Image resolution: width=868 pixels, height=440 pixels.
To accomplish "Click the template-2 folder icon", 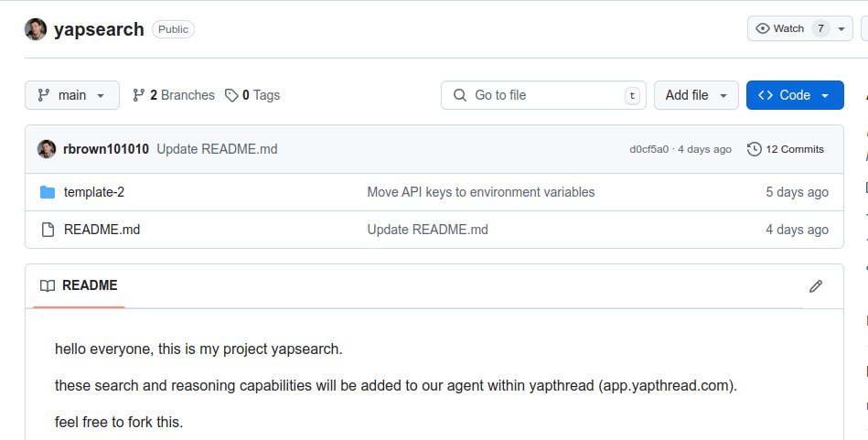I will tap(48, 192).
